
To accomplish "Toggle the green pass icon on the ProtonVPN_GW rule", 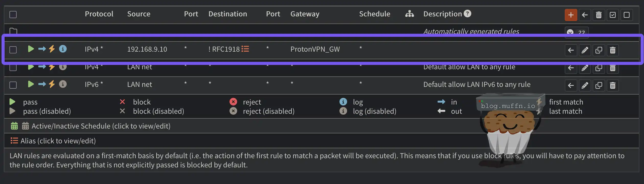I will 31,49.
